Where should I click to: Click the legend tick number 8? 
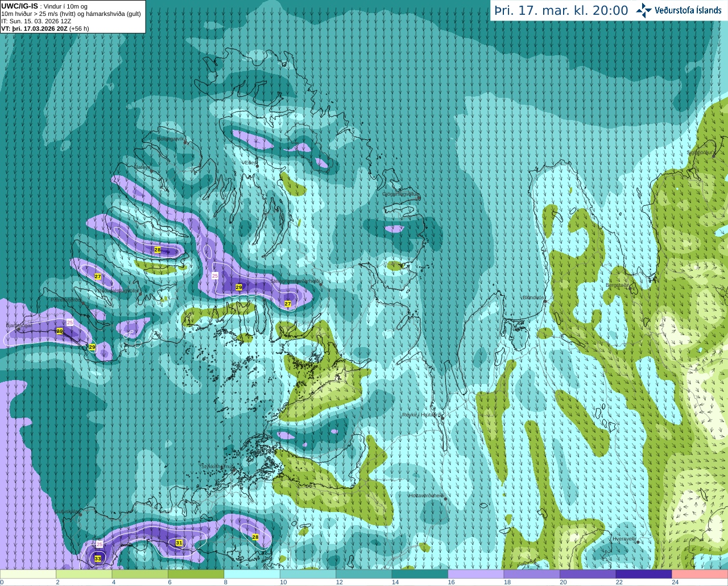pyautogui.click(x=225, y=582)
